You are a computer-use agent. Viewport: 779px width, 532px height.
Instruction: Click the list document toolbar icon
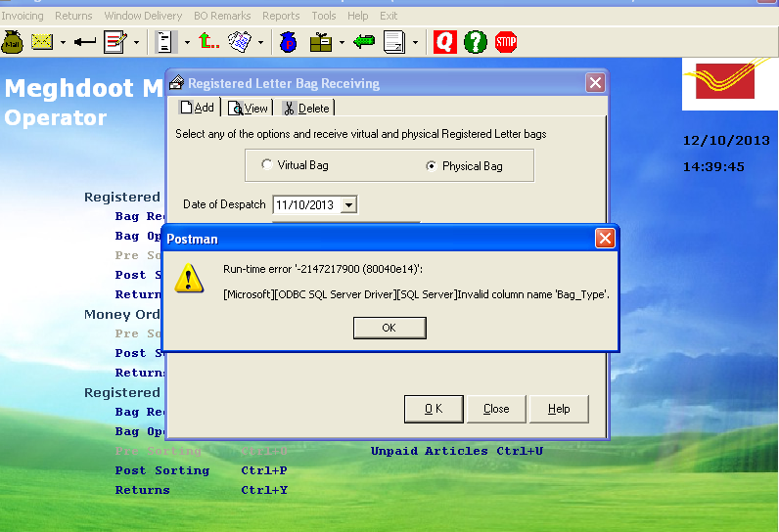tap(164, 42)
